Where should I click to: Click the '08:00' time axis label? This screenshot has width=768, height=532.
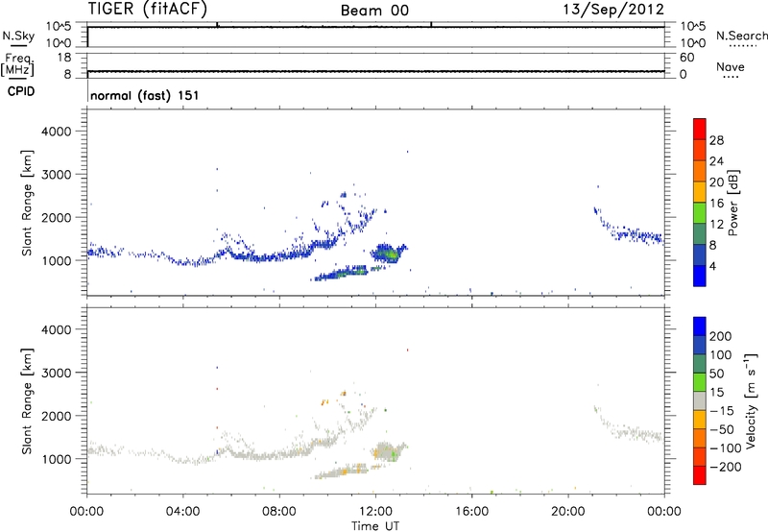(x=279, y=512)
